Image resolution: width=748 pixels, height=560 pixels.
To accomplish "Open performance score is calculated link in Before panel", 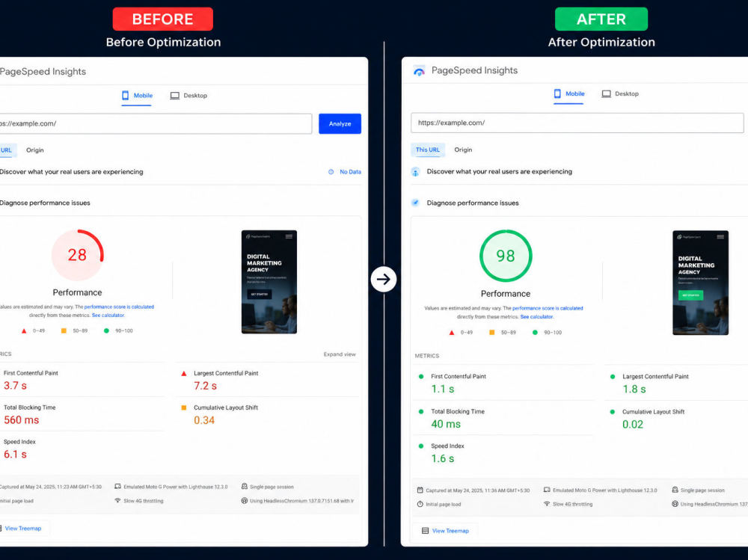I will point(119,307).
